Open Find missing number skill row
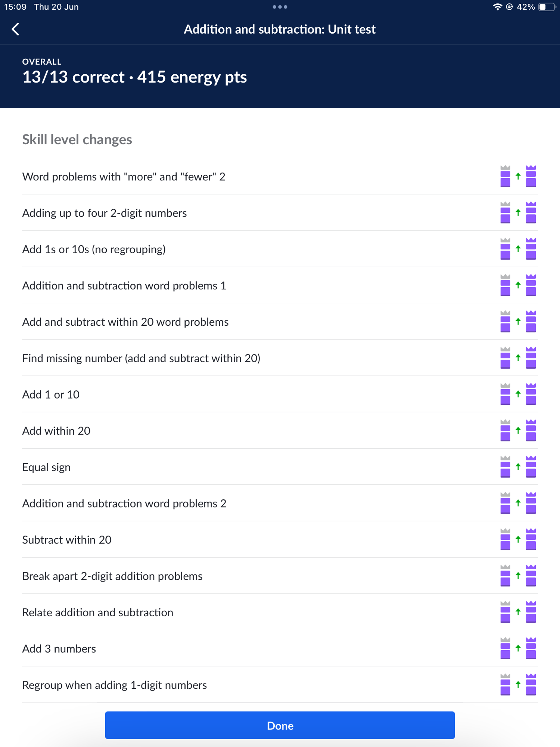 click(141, 358)
